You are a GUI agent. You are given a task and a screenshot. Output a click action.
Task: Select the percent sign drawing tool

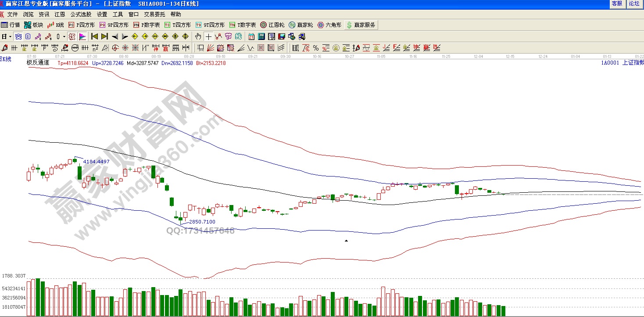coord(315,48)
